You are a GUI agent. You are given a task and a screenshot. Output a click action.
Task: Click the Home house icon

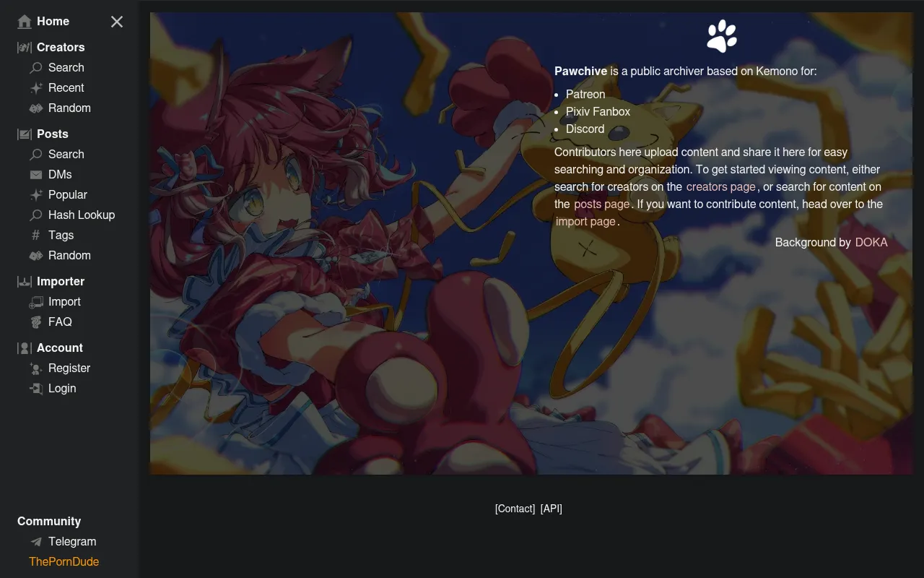pyautogui.click(x=25, y=22)
